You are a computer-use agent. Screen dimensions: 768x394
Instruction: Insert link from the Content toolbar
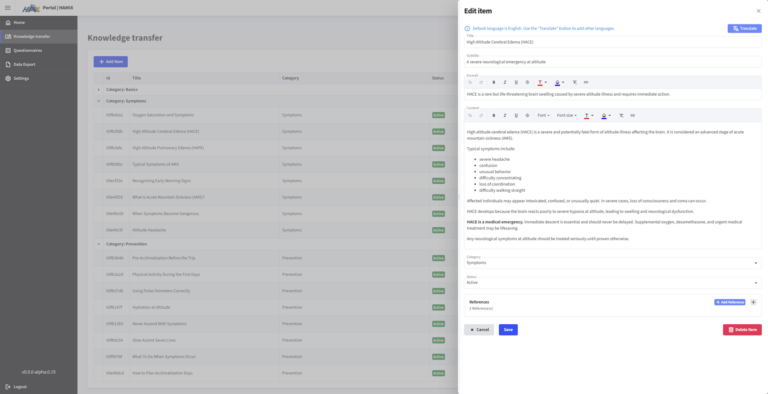coord(632,116)
